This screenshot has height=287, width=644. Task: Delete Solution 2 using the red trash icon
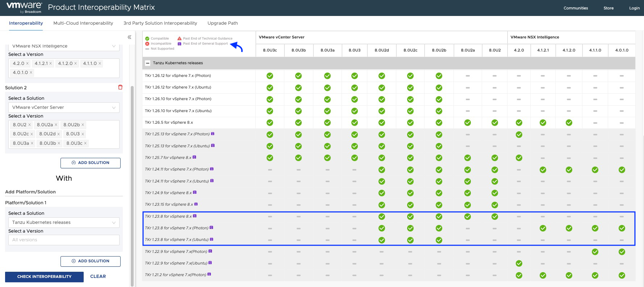point(120,87)
